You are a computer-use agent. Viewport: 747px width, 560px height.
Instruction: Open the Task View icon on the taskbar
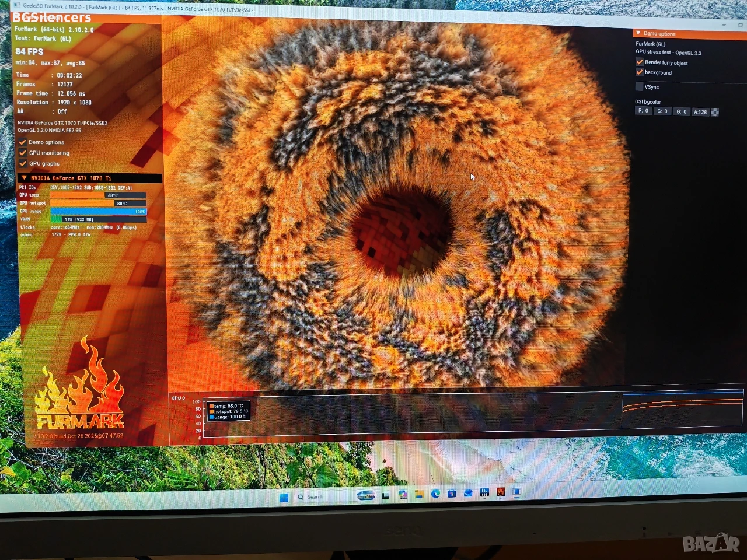click(x=385, y=496)
